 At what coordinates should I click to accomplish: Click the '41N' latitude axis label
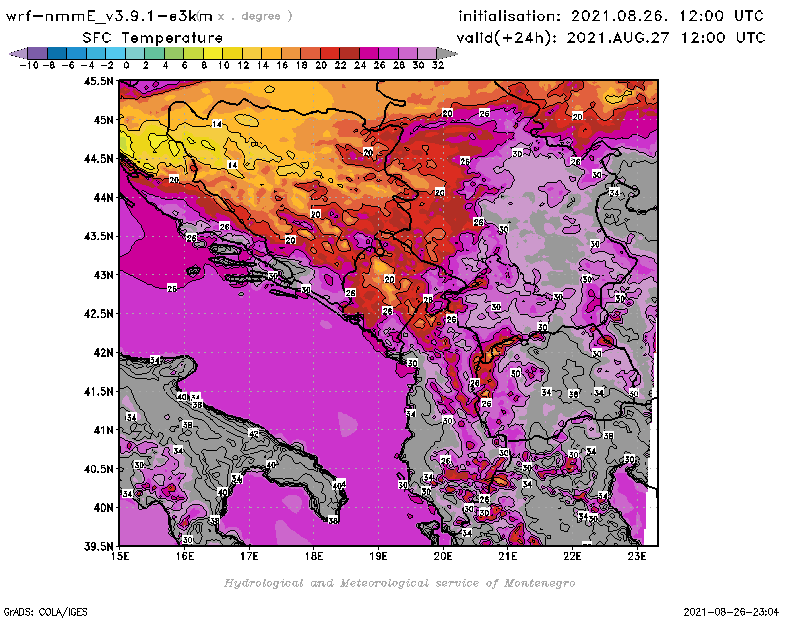103,430
